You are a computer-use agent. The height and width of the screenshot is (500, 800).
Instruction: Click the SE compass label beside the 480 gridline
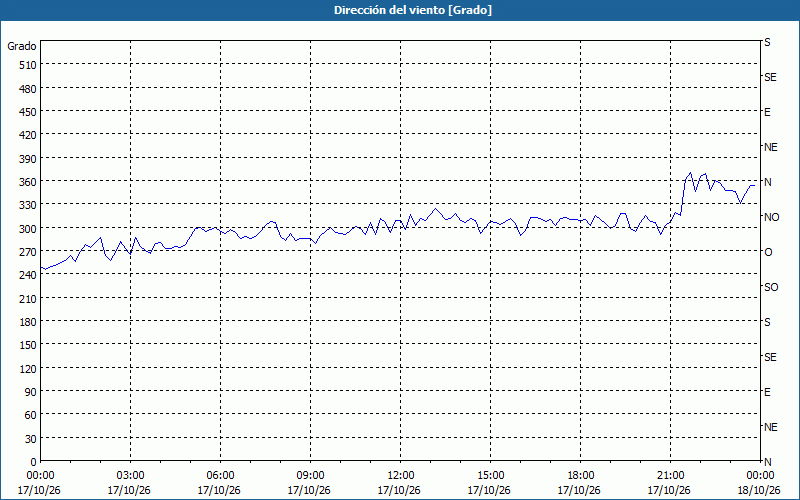click(770, 78)
